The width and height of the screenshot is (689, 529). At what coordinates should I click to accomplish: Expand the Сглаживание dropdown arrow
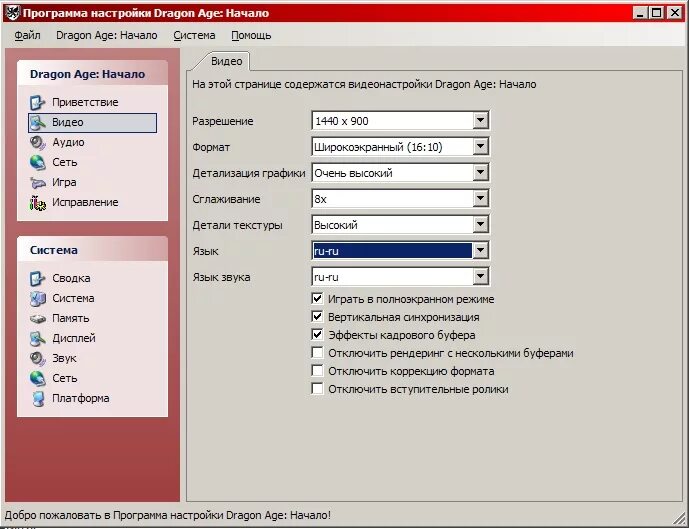(x=480, y=199)
